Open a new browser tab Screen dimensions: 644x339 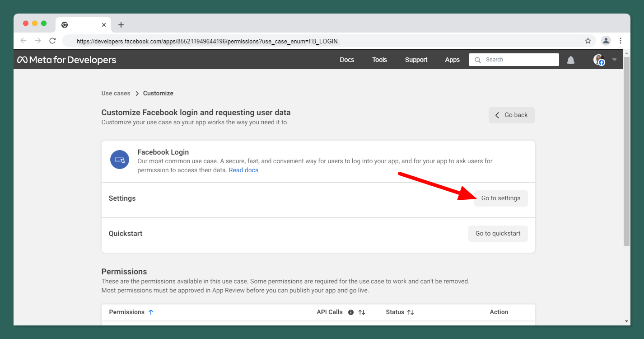coord(121,25)
